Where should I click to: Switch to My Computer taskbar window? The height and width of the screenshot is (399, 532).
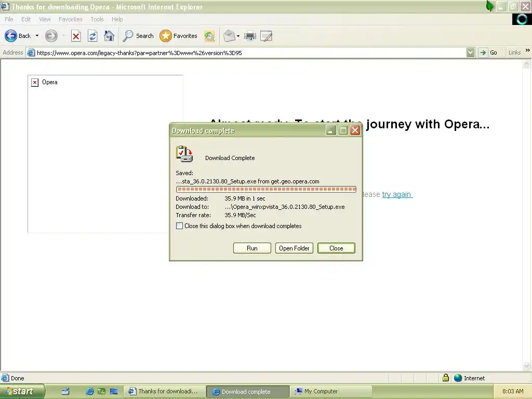(331, 391)
